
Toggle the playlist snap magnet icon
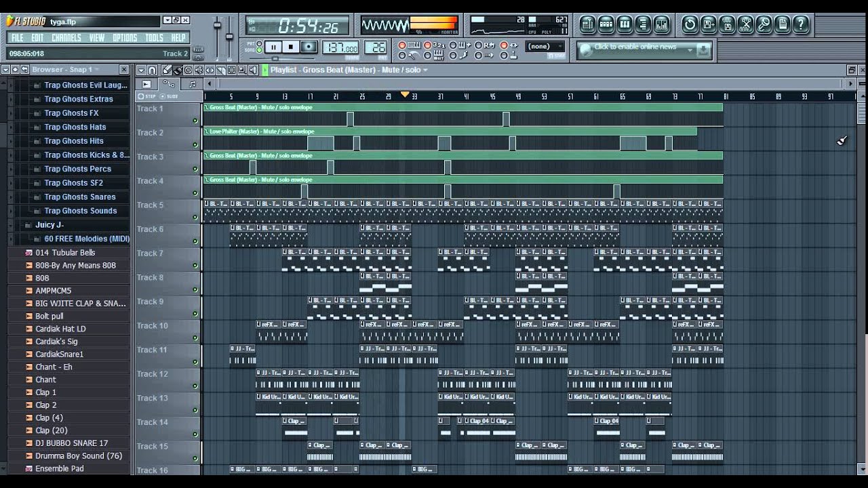152,70
